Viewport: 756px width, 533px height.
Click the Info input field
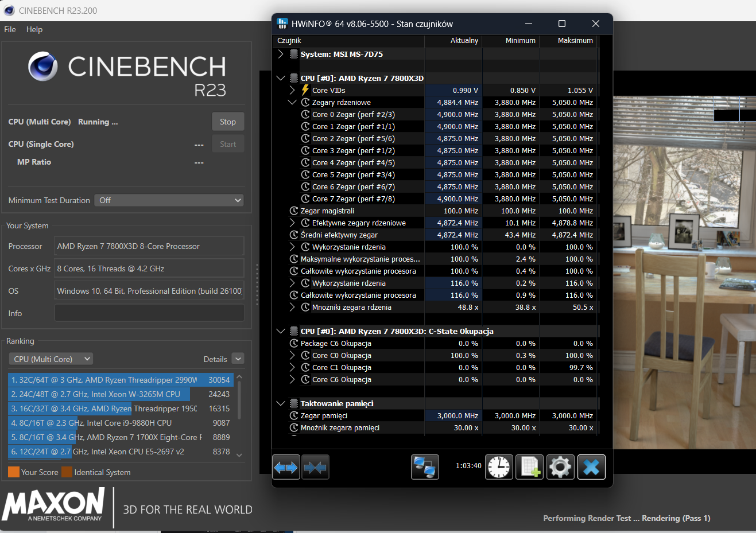(x=149, y=313)
